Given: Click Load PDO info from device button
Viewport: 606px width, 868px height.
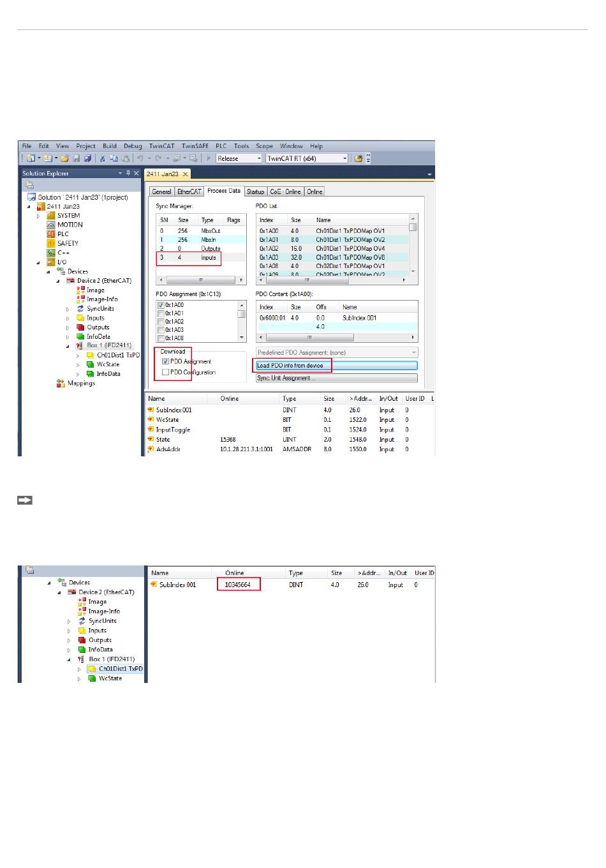Looking at the screenshot, I should pyautogui.click(x=336, y=366).
